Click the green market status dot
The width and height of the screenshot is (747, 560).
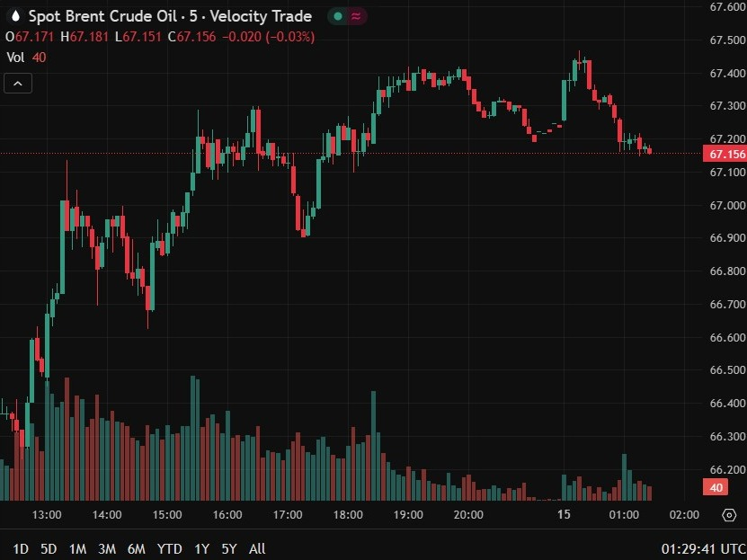coord(338,16)
